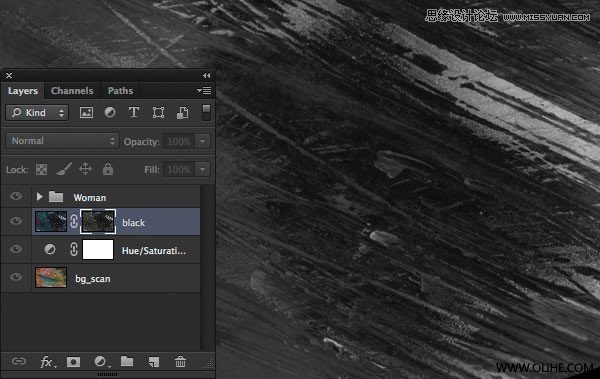This screenshot has height=379, width=600.
Task: Open the Opacity slider dropdown arrow
Action: click(202, 141)
